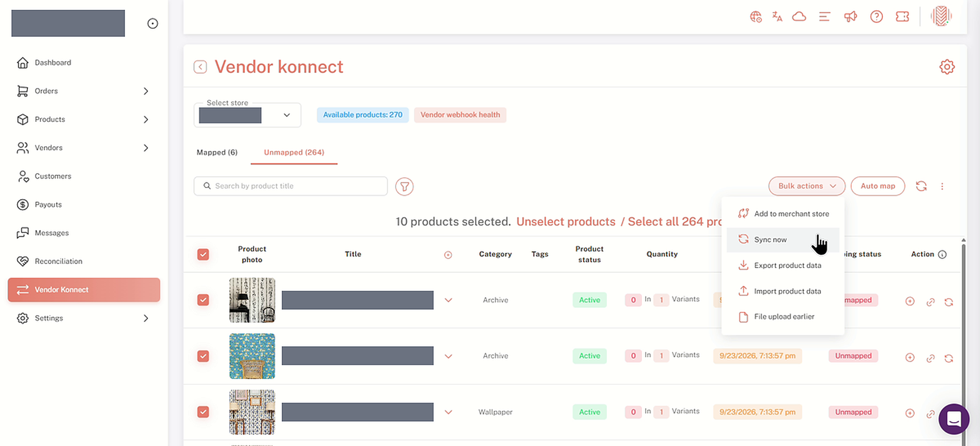Click the Unmapped status in second row
Image resolution: width=980 pixels, height=446 pixels.
click(853, 356)
